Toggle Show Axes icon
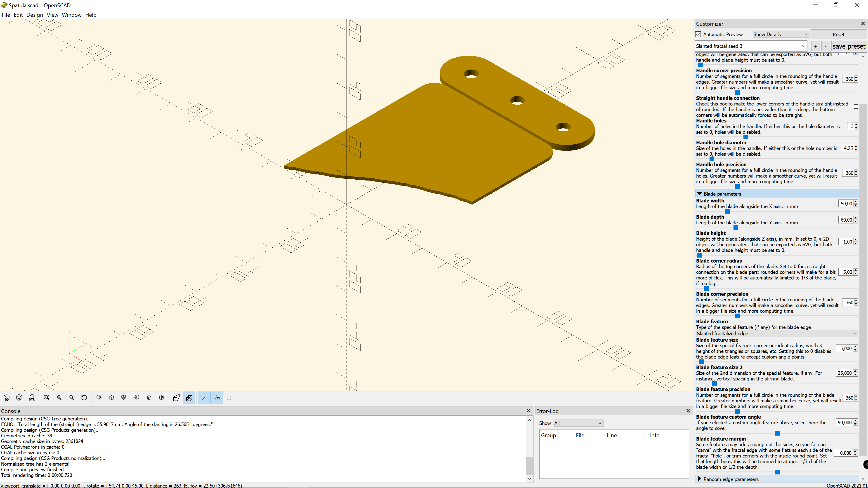 [x=204, y=398]
